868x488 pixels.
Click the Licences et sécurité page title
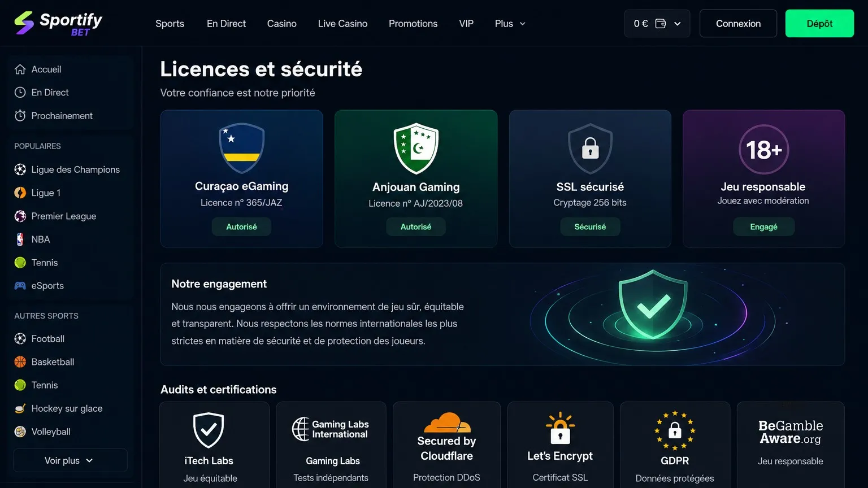pos(261,69)
